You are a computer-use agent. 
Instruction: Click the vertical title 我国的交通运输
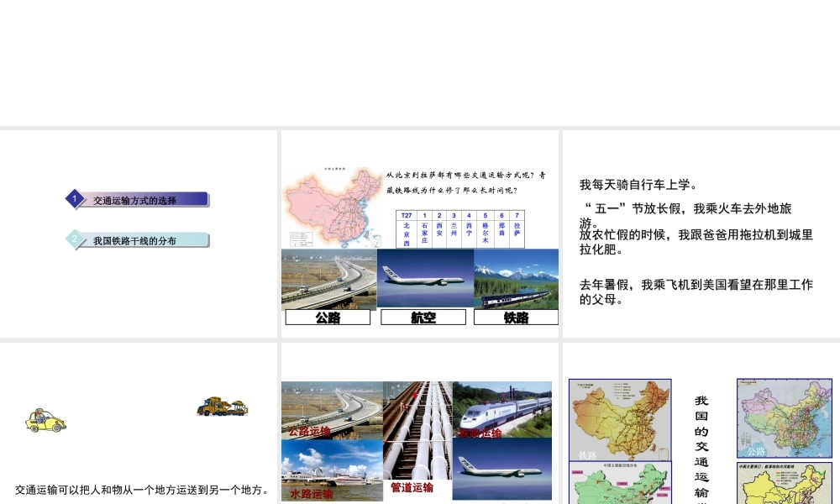click(x=701, y=450)
